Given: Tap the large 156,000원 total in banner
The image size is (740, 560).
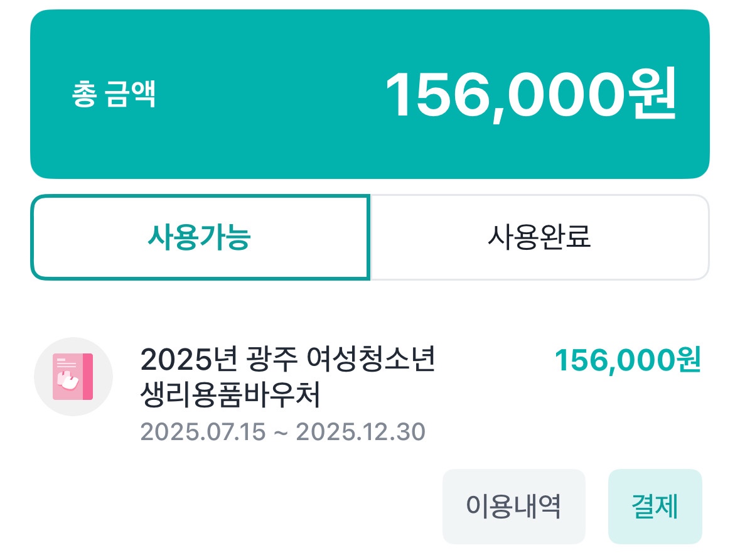Looking at the screenshot, I should 530,95.
